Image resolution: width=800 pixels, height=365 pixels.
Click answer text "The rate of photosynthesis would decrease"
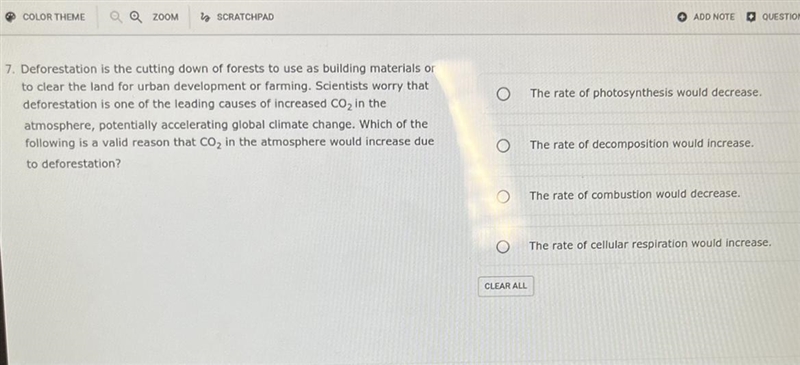point(645,93)
